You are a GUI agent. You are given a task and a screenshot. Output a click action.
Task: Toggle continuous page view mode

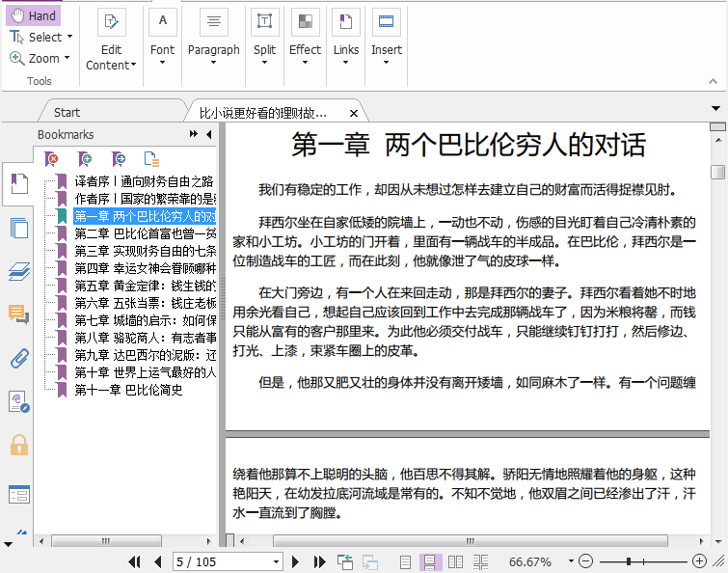tap(430, 561)
